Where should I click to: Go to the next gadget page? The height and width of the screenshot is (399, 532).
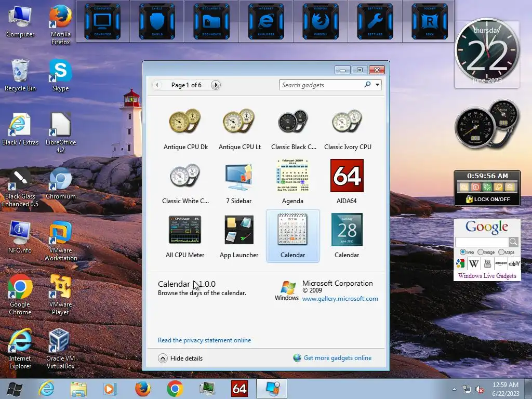tap(216, 85)
